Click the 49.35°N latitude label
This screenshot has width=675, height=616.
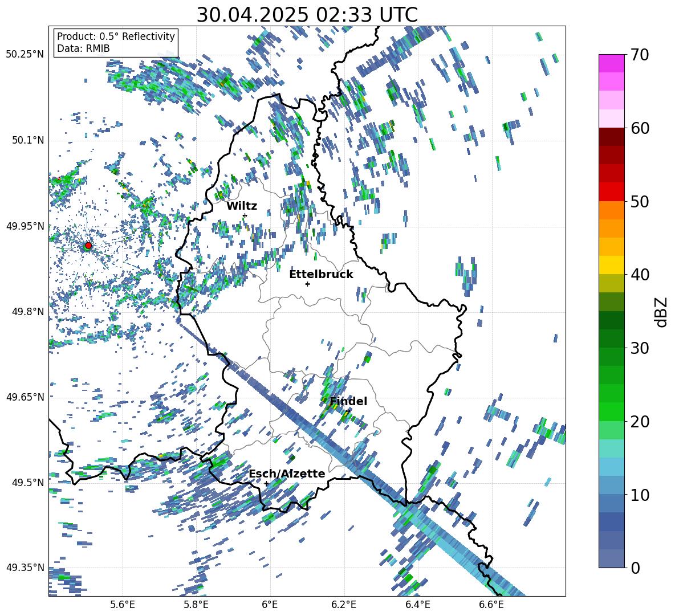pyautogui.click(x=25, y=568)
